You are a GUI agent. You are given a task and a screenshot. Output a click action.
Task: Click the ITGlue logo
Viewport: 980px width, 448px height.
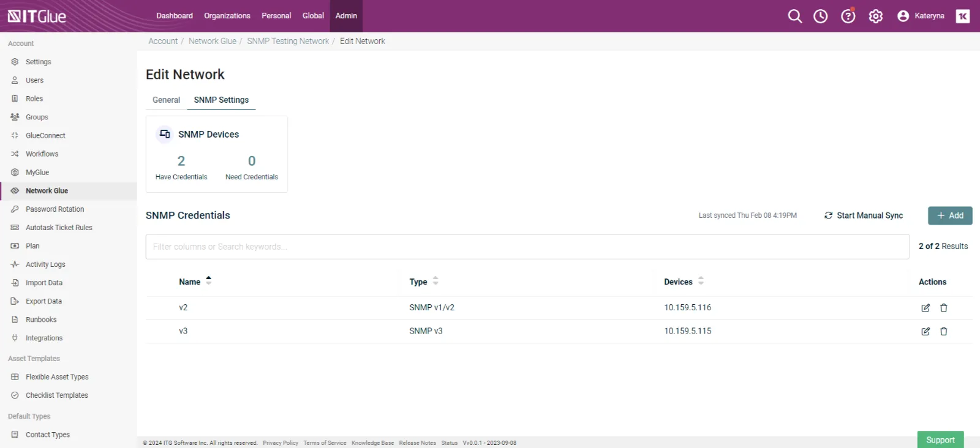(37, 16)
